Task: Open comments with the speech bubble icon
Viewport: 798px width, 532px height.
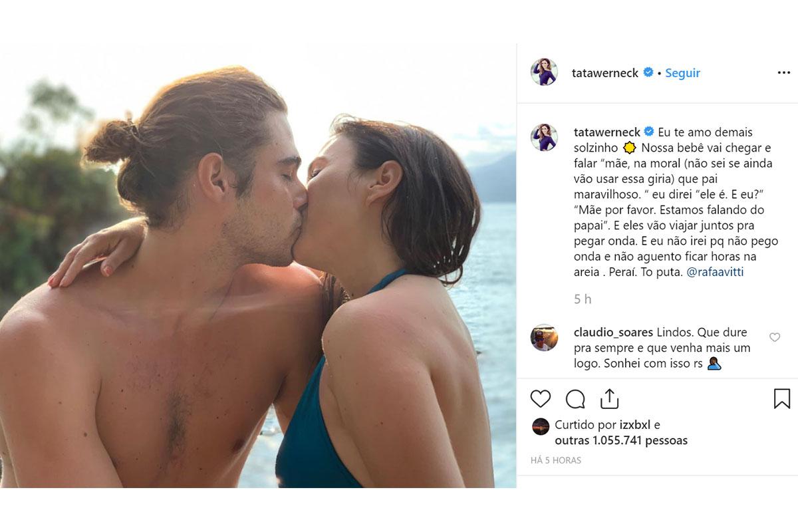Action: point(575,399)
